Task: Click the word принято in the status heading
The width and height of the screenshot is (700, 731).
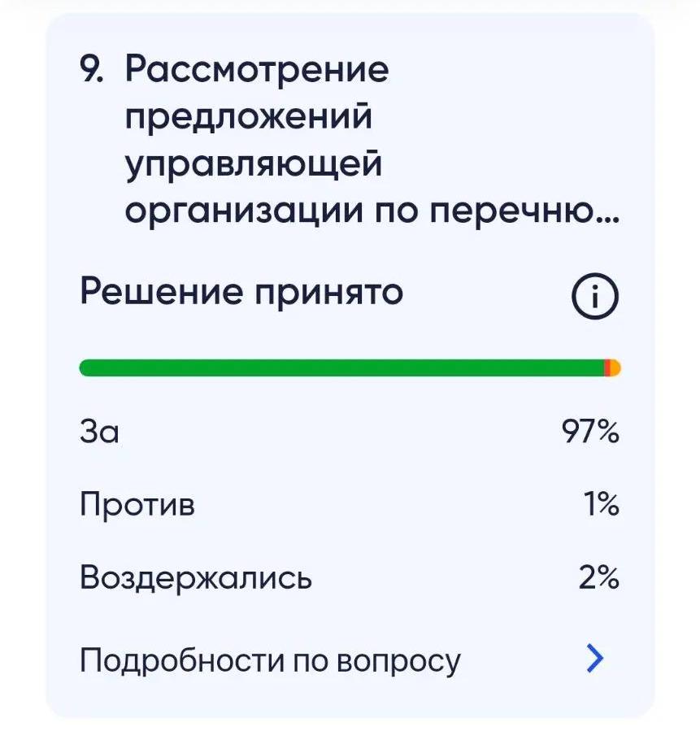Action: point(328,295)
